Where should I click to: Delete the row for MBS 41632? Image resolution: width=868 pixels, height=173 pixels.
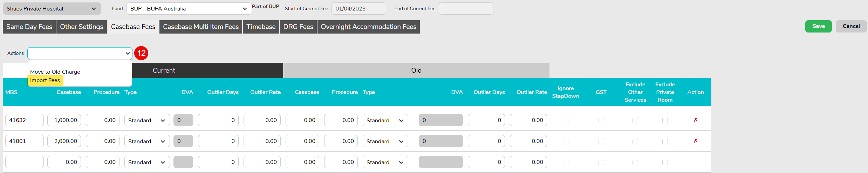(x=695, y=120)
